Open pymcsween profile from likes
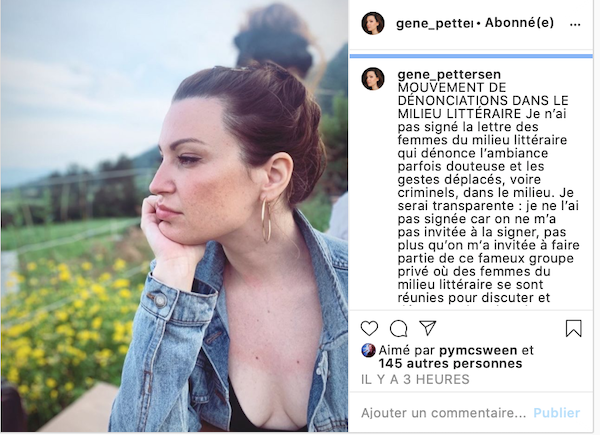The width and height of the screenshot is (600, 435). point(478,350)
